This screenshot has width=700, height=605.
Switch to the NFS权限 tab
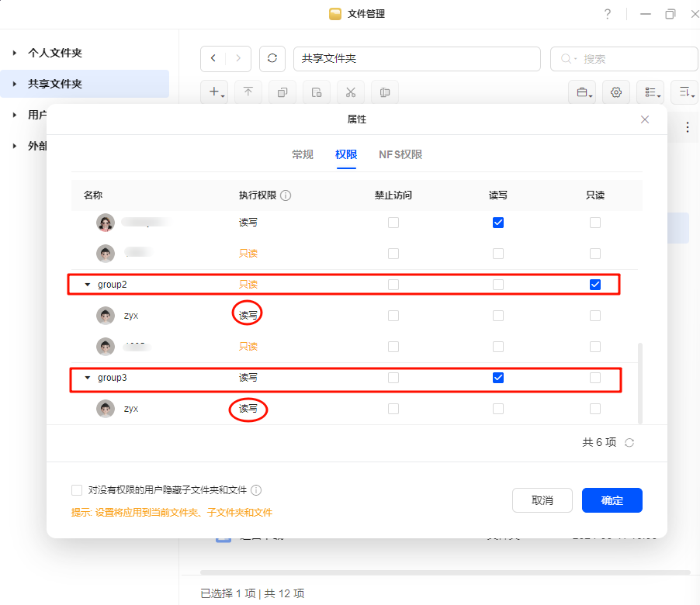pyautogui.click(x=400, y=154)
